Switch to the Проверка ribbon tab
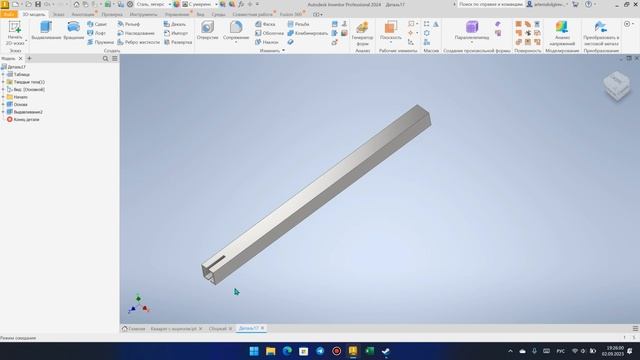The image size is (640, 360). coord(112,14)
